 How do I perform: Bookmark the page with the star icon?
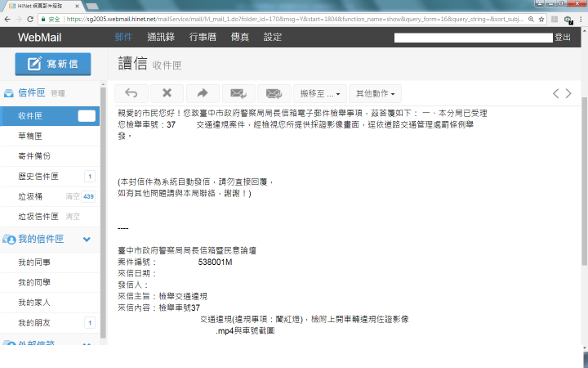[541, 19]
